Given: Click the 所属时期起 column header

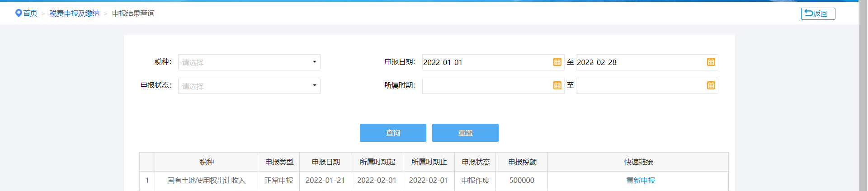Looking at the screenshot, I should (377, 162).
